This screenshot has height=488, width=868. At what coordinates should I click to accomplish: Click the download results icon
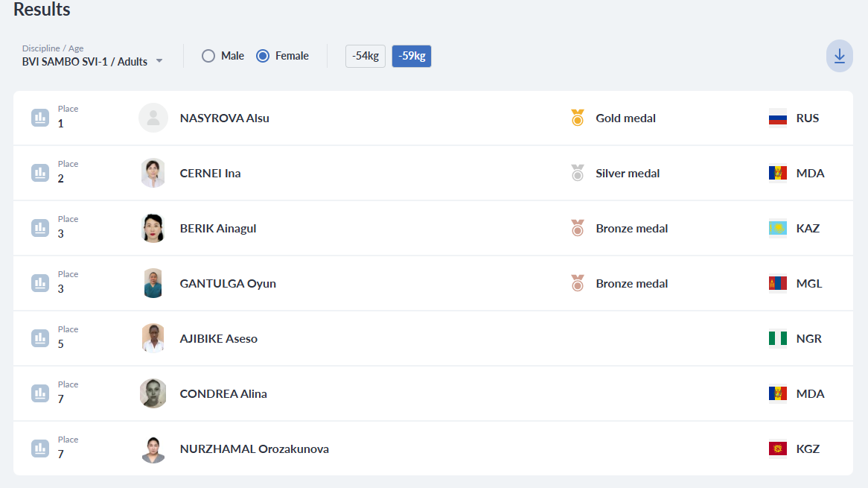[x=839, y=56]
